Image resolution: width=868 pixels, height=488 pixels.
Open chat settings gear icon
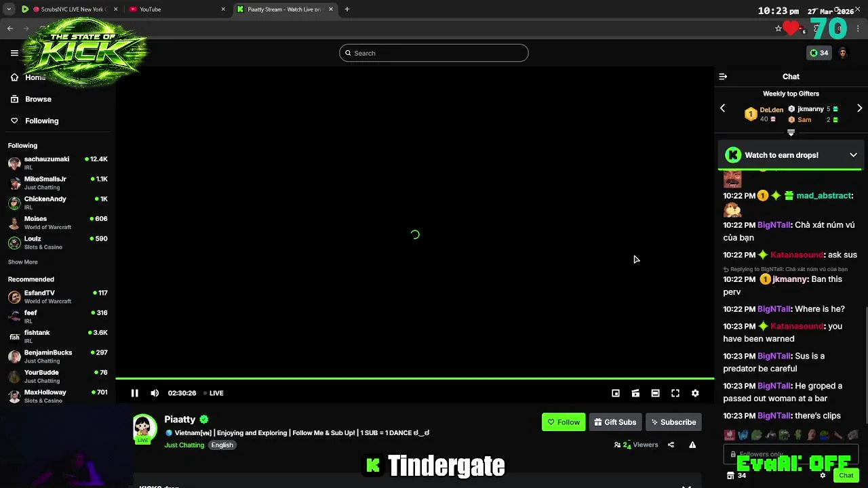[823, 476]
